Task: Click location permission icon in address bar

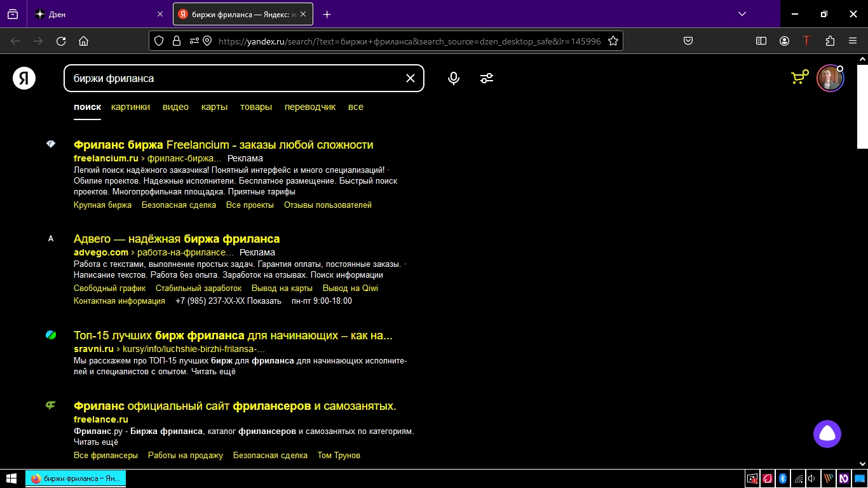Action: tap(207, 41)
